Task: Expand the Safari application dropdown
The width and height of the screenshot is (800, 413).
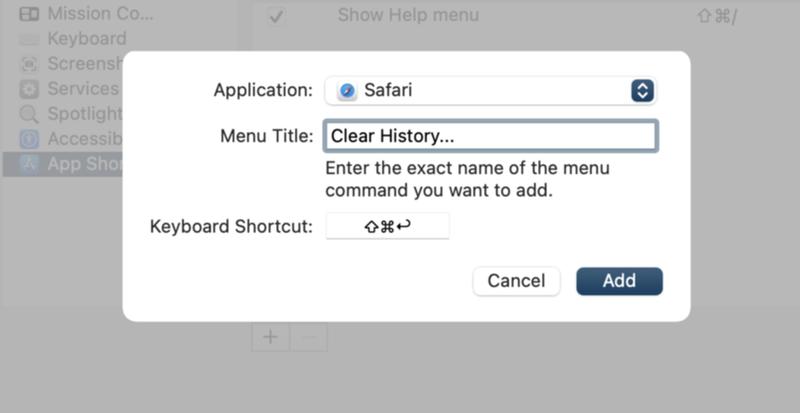Action: [x=490, y=91]
